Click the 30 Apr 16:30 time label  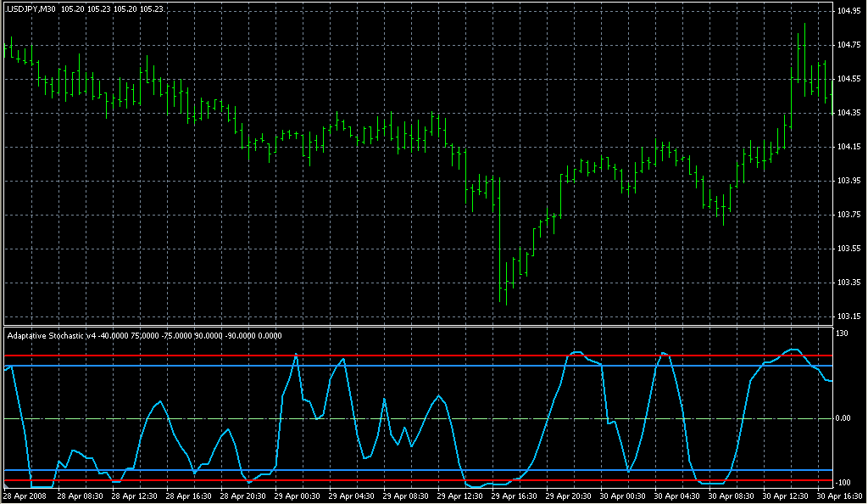840,496
